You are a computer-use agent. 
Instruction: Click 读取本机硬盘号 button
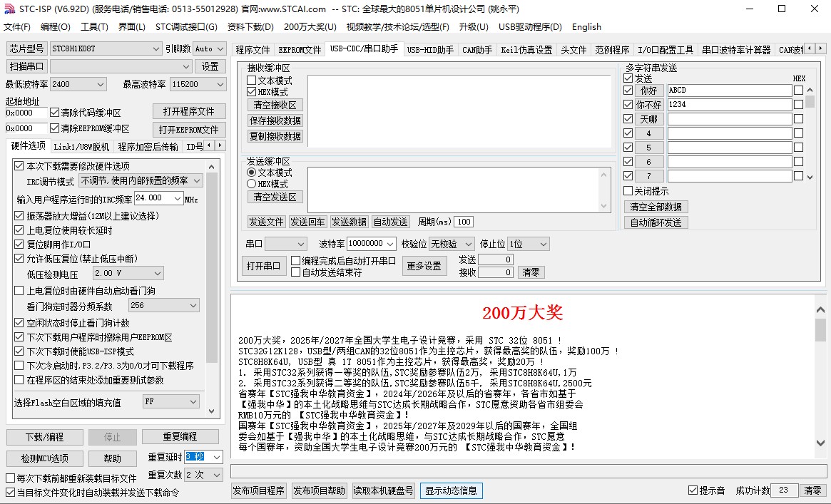coord(383,490)
